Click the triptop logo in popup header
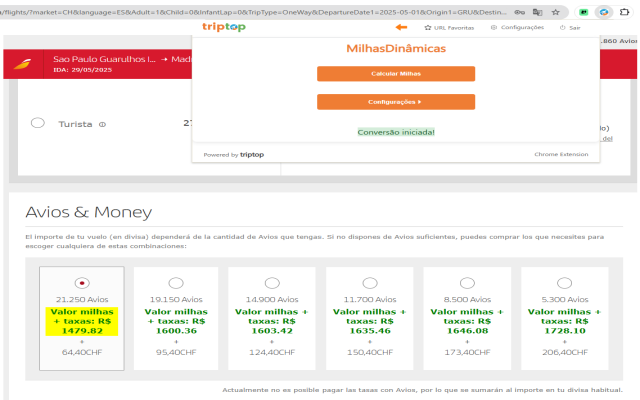Viewport: 640px width, 400px height. point(224,27)
